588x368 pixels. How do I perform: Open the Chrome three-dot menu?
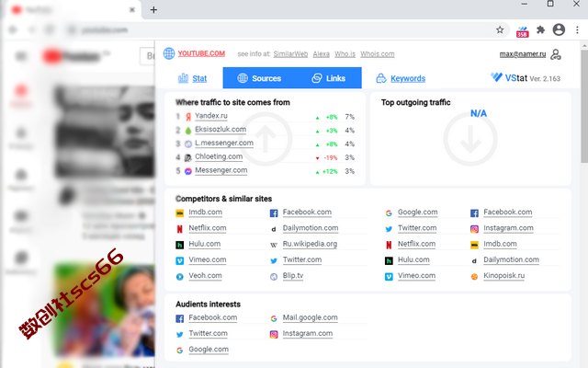(x=577, y=30)
